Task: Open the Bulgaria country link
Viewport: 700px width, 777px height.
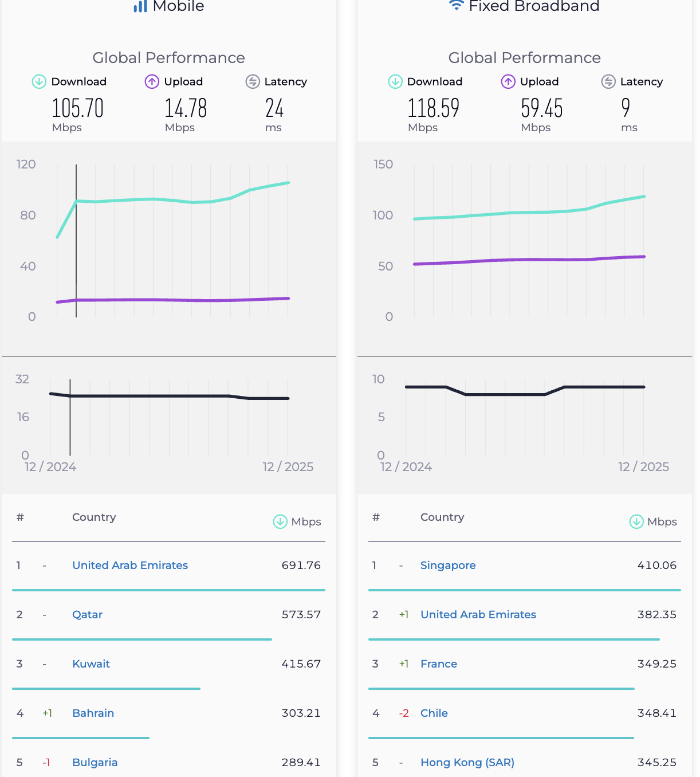Action: pos(95,762)
